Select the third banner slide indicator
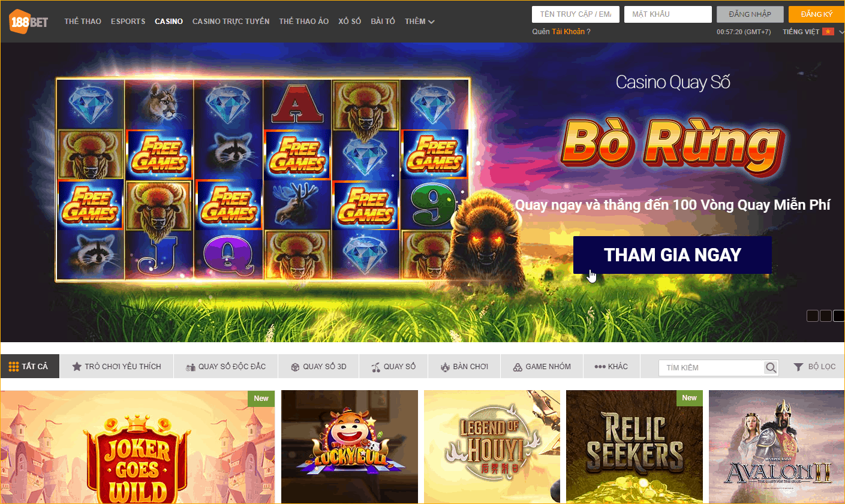845x504 pixels. tap(839, 316)
